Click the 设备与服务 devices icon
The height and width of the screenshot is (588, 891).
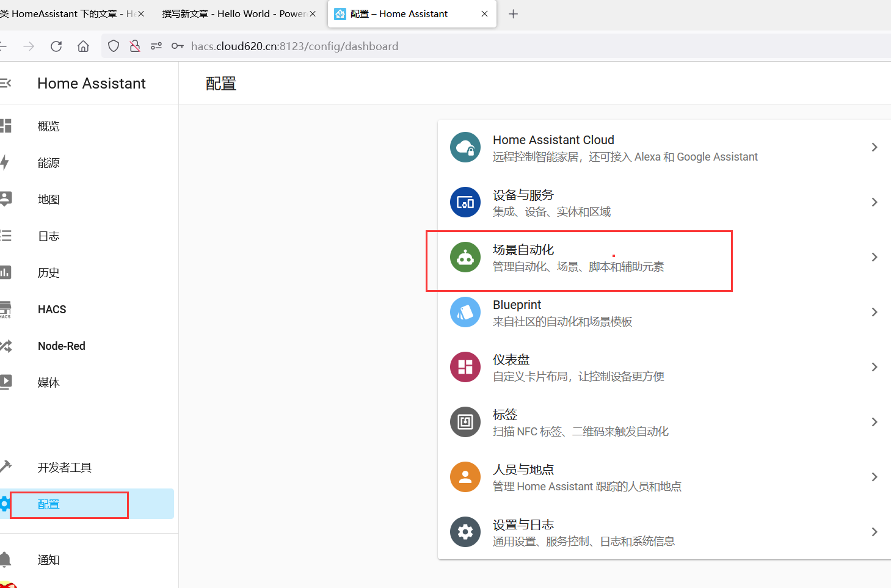[465, 202]
